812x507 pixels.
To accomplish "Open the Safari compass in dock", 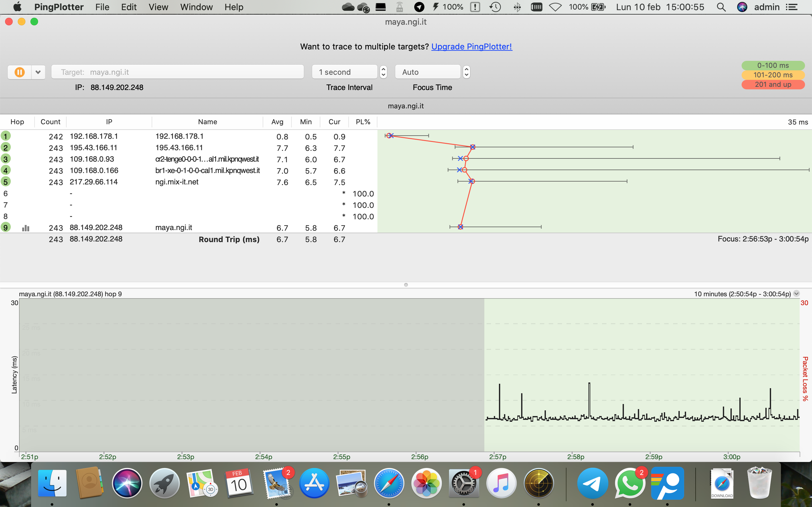I will coord(389,483).
